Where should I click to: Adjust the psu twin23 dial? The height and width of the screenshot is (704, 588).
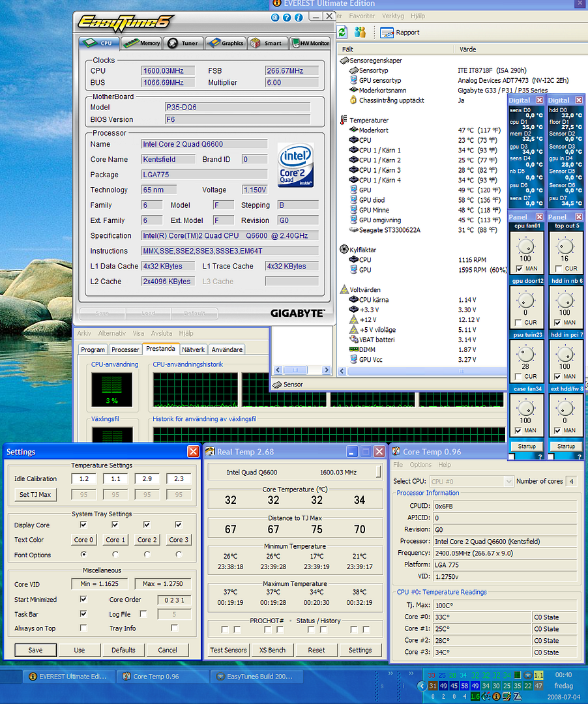[x=525, y=354]
